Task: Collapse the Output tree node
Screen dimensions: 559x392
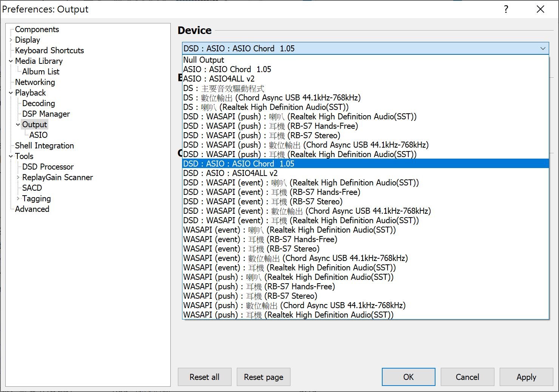Action: point(18,124)
